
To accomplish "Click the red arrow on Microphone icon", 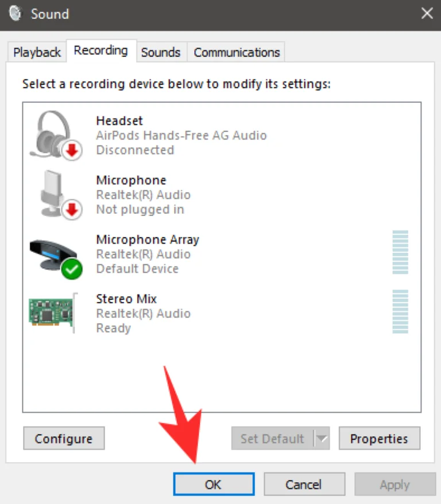I will pos(72,210).
